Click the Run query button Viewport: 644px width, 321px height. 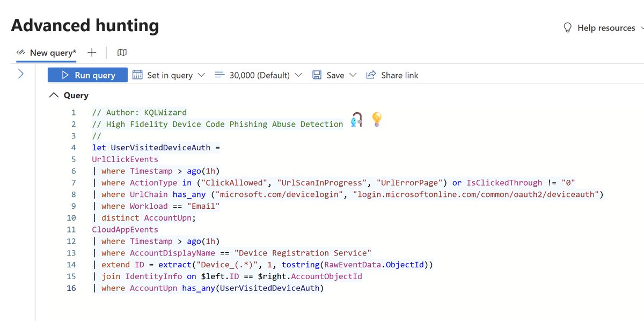pyautogui.click(x=87, y=75)
